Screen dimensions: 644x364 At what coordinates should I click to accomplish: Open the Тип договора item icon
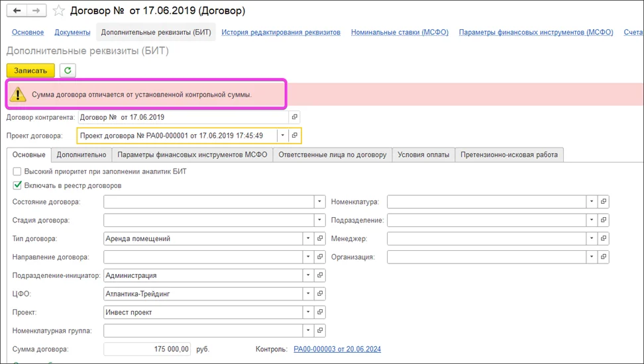(321, 238)
